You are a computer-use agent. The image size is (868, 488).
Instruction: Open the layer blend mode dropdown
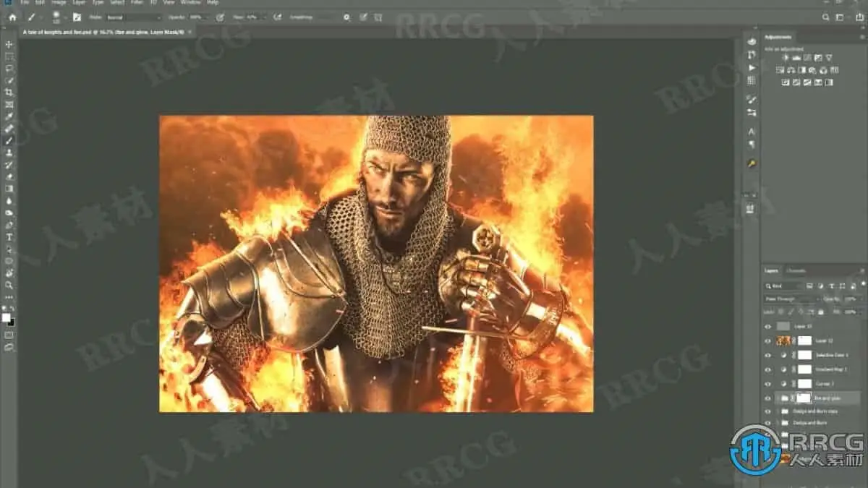(791, 299)
